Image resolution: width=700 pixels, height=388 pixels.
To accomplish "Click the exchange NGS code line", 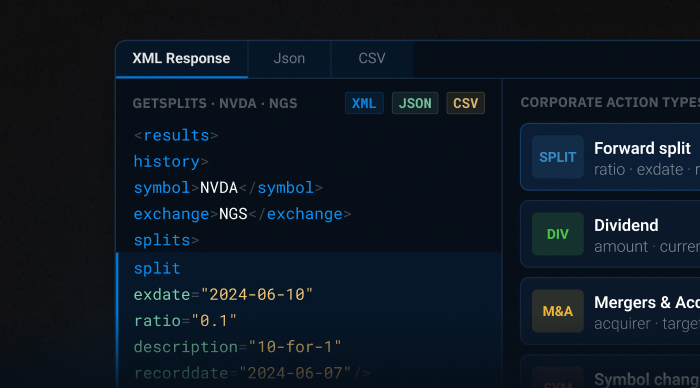I will [x=242, y=214].
